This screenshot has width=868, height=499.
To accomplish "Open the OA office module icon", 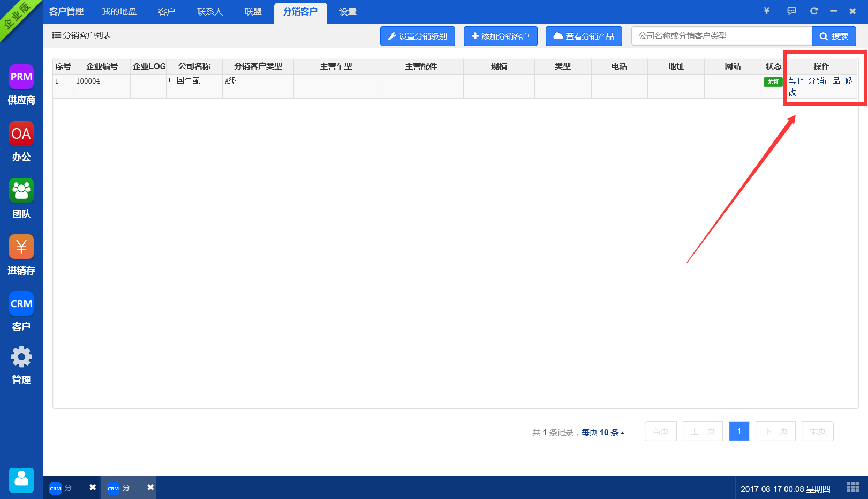I will click(x=21, y=133).
